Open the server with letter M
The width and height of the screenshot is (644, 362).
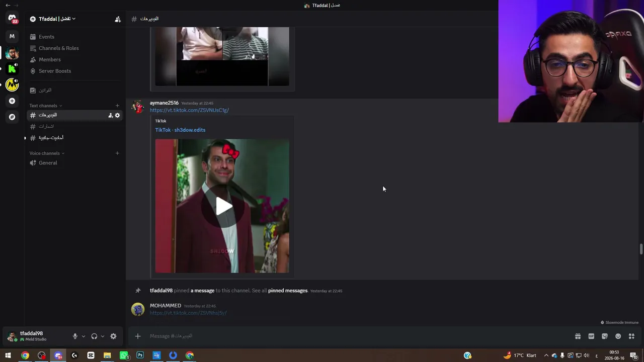tap(12, 36)
